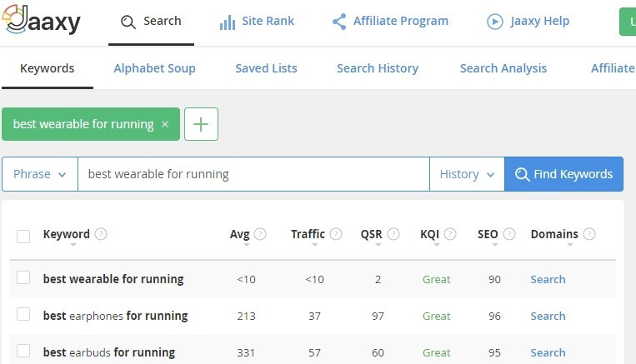636x364 pixels.
Task: Open the Jaaxy Help navigation item
Action: point(528,22)
